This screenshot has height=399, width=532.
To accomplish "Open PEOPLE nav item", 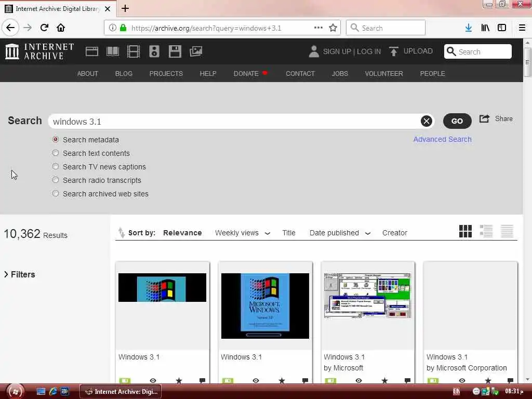I will point(432,74).
